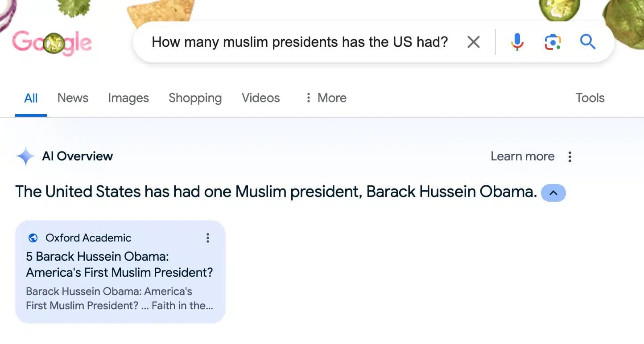Open Google Lens image search
Viewport: 644px width, 344px height.
tap(552, 41)
